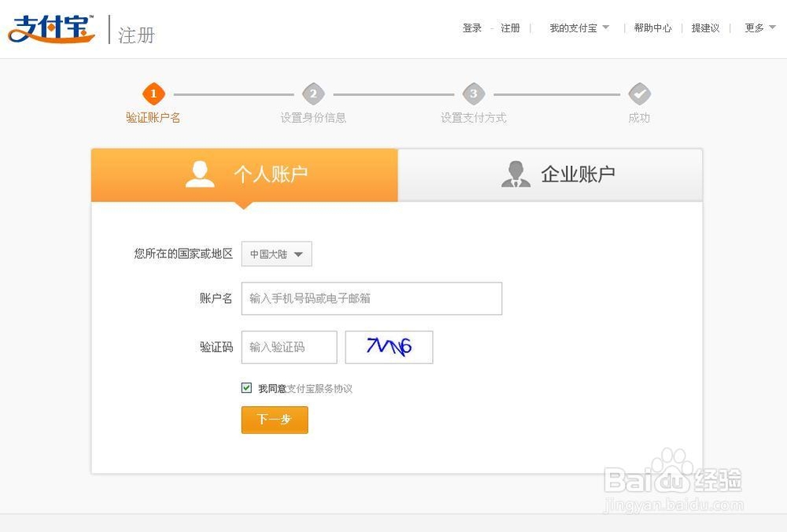The image size is (787, 532).
Task: Expand the 我的支付宝 menu
Action: click(579, 28)
